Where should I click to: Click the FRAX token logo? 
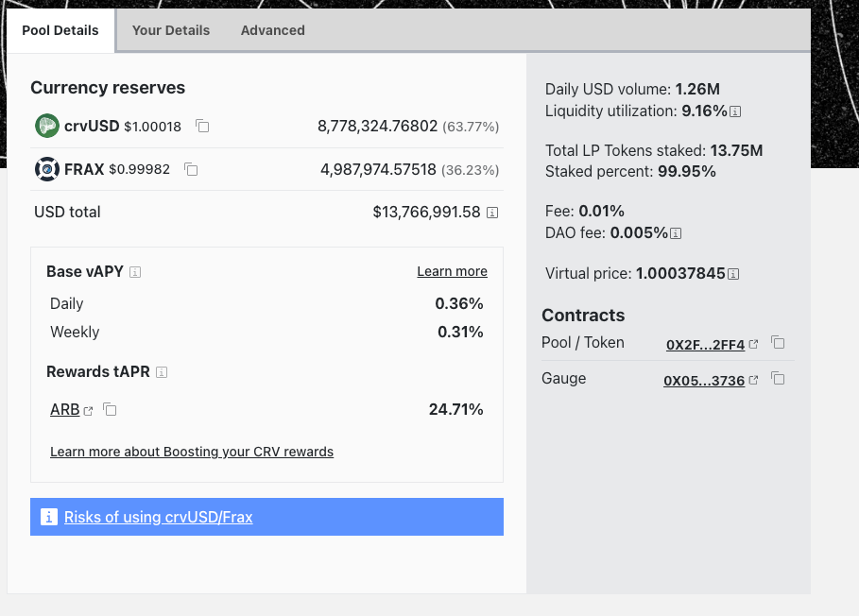[47, 169]
